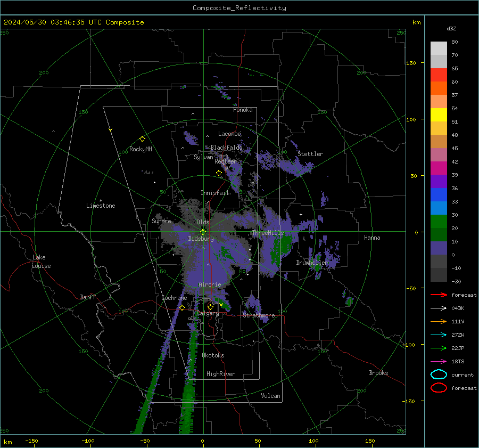
Task: Click the 27ZW legend label
Action: coord(458,335)
